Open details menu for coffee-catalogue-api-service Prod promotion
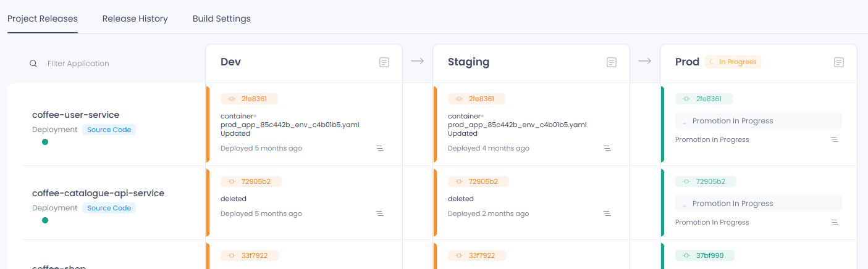868x269 pixels. pos(835,222)
